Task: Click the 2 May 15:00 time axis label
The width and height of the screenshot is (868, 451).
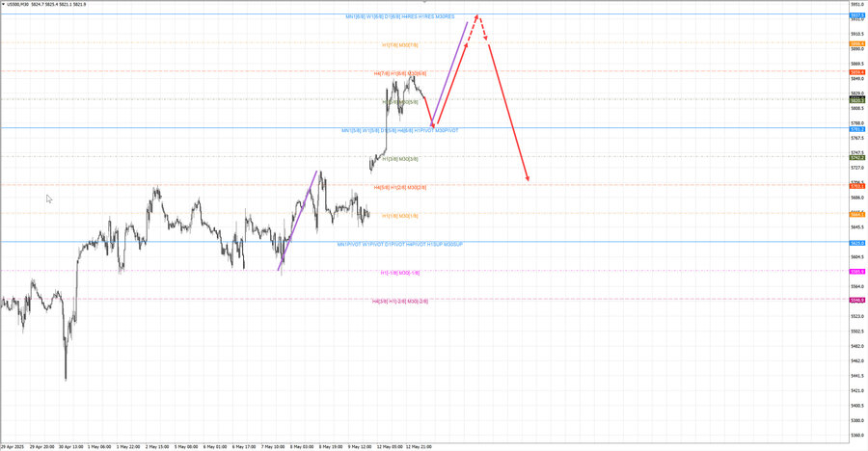Action: (157, 446)
